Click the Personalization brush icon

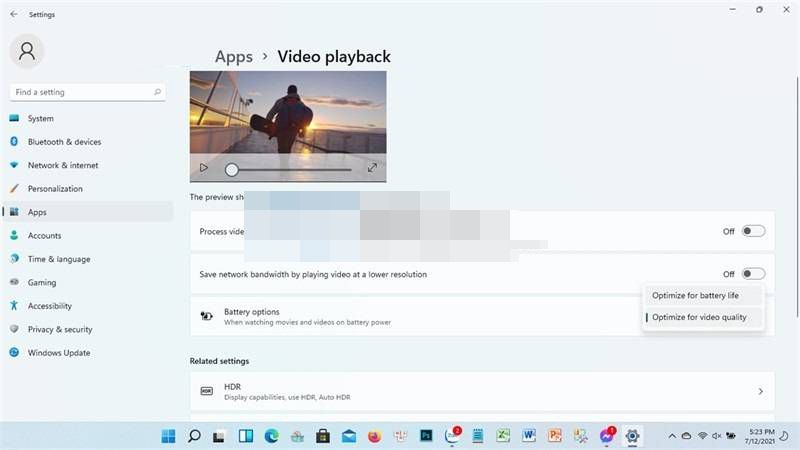(x=14, y=189)
